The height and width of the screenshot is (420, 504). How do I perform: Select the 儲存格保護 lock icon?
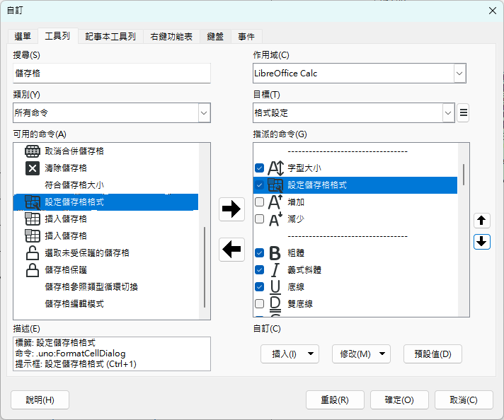pos(32,270)
